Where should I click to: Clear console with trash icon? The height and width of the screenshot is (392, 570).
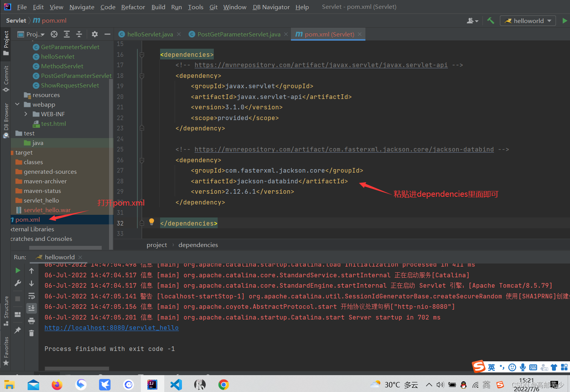31,333
